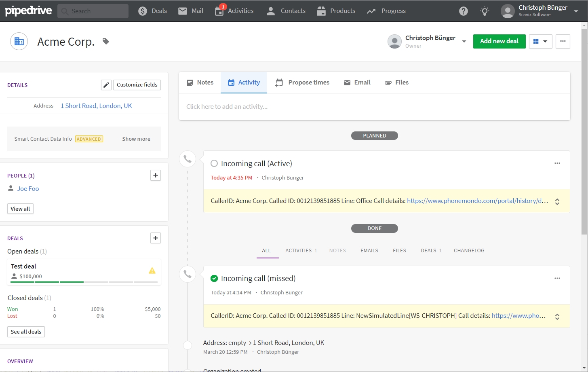Click the Test deal progress bar

[x=84, y=282]
